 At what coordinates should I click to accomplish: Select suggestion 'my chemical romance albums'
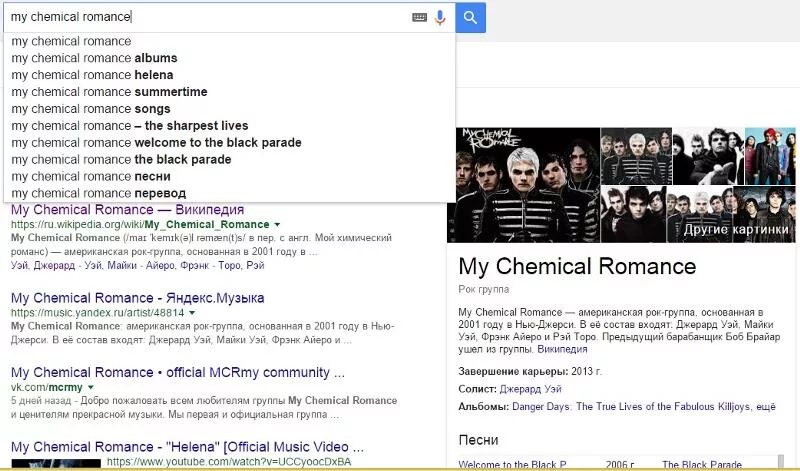[229, 58]
